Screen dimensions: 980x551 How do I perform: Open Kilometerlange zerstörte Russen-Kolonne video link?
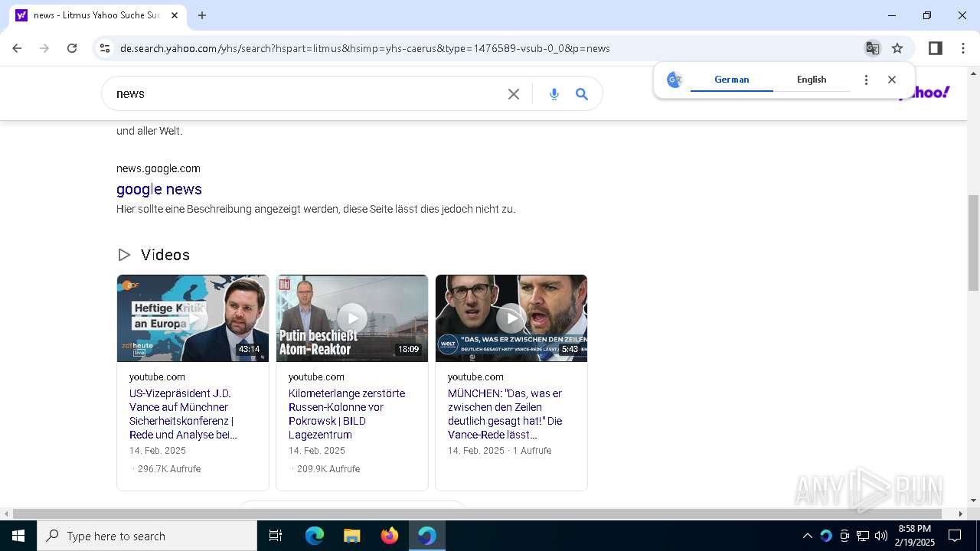(x=347, y=414)
